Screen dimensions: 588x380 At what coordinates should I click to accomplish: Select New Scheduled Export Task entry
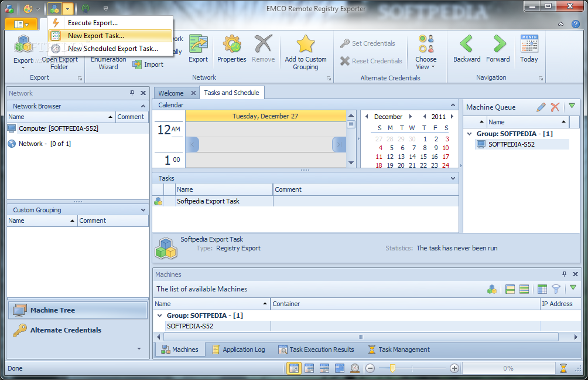point(110,49)
